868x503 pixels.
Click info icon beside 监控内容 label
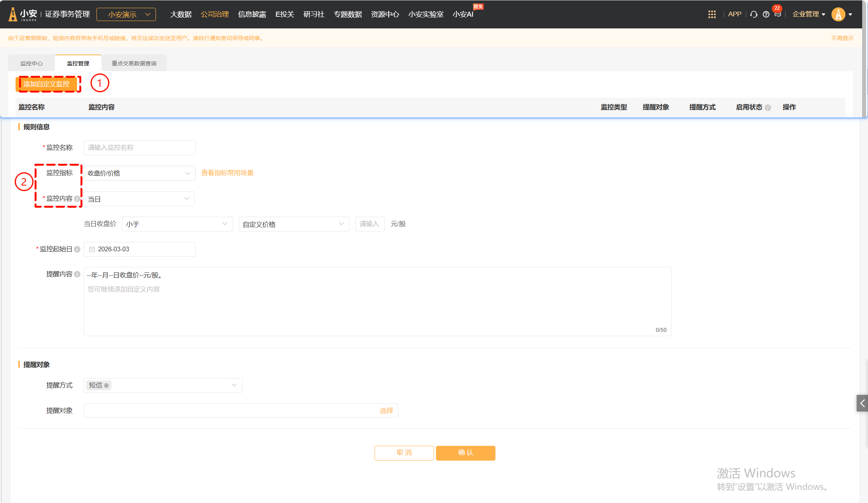pyautogui.click(x=77, y=199)
